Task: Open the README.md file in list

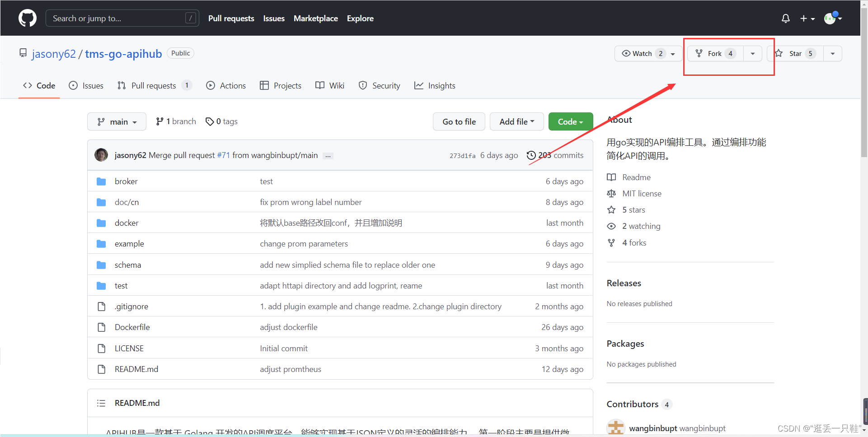Action: (x=136, y=369)
